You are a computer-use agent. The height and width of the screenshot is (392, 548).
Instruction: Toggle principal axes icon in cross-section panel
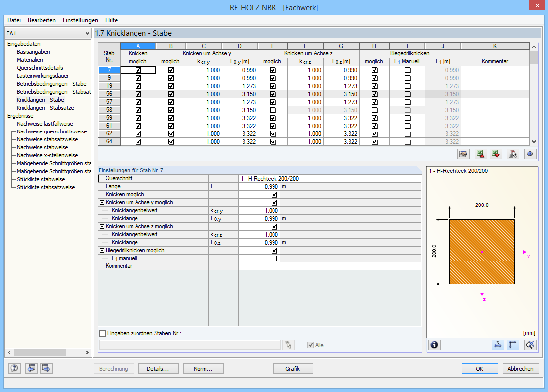pos(513,345)
